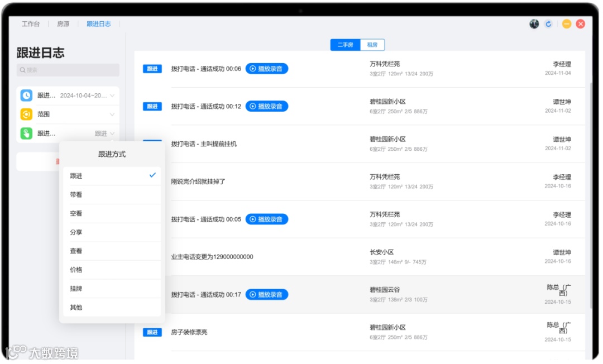Open 碧桂园新小区 listing on 00:12 call row

pyautogui.click(x=387, y=102)
